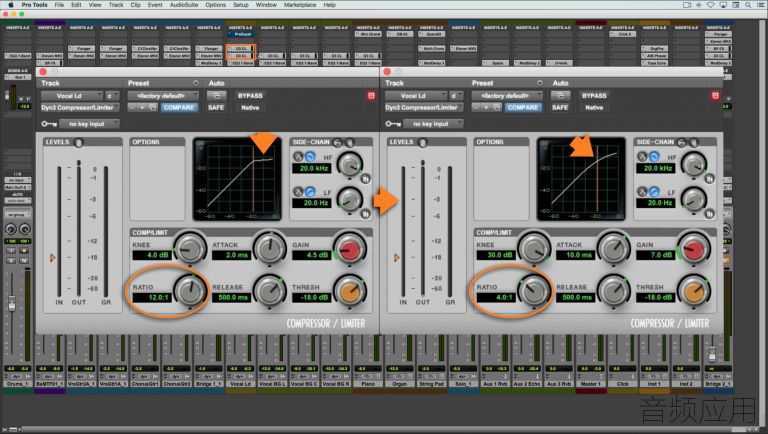Click external side-chain key icon in left plugin
768x434 pixels.
tap(337, 143)
